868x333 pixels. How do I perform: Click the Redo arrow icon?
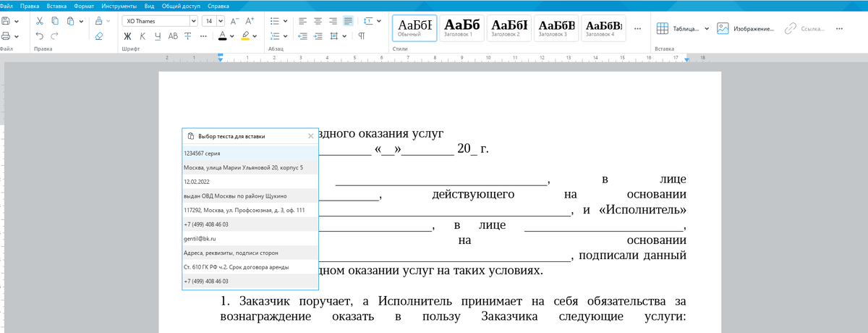[54, 36]
